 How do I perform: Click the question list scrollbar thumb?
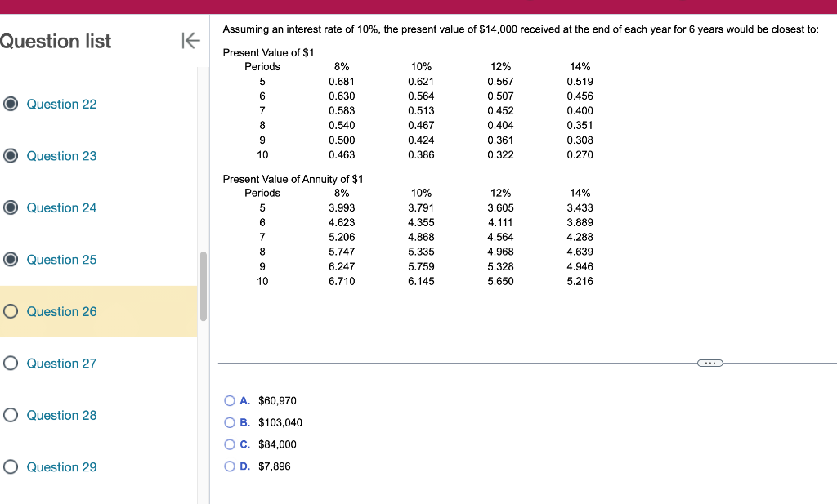(204, 287)
